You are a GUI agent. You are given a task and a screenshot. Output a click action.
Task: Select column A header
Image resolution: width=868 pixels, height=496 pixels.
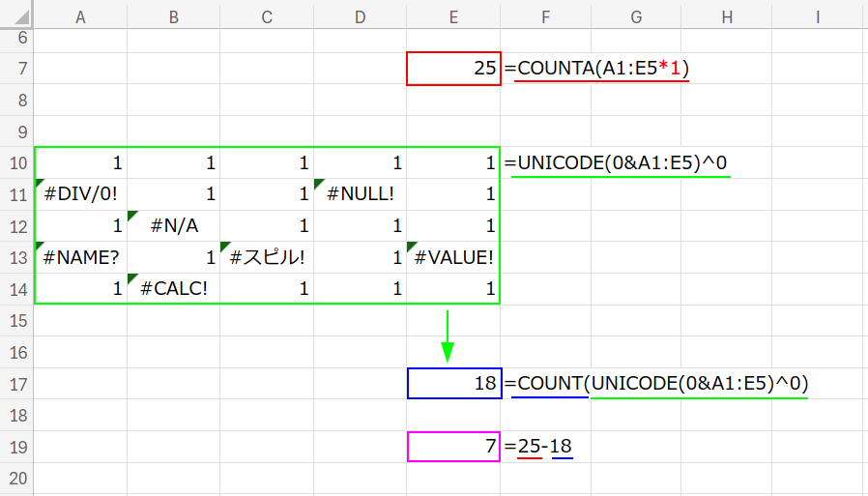pos(81,15)
